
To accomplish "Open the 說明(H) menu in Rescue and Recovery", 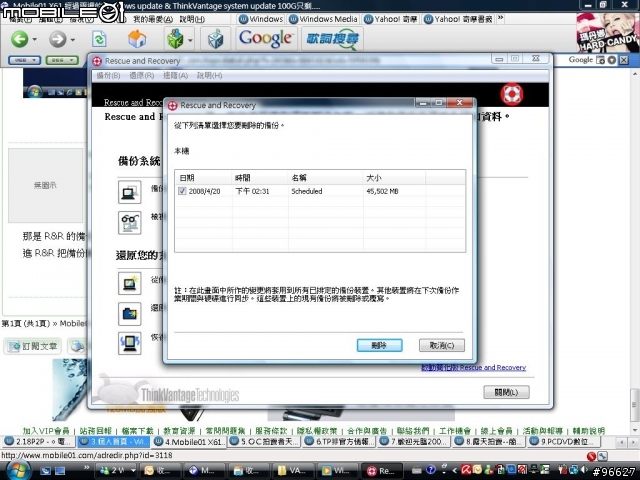I will pyautogui.click(x=209, y=76).
